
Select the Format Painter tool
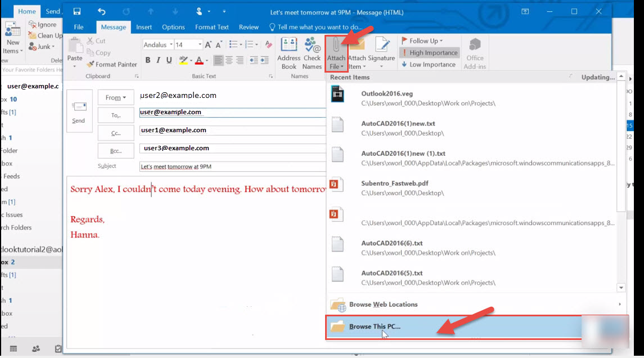point(111,65)
